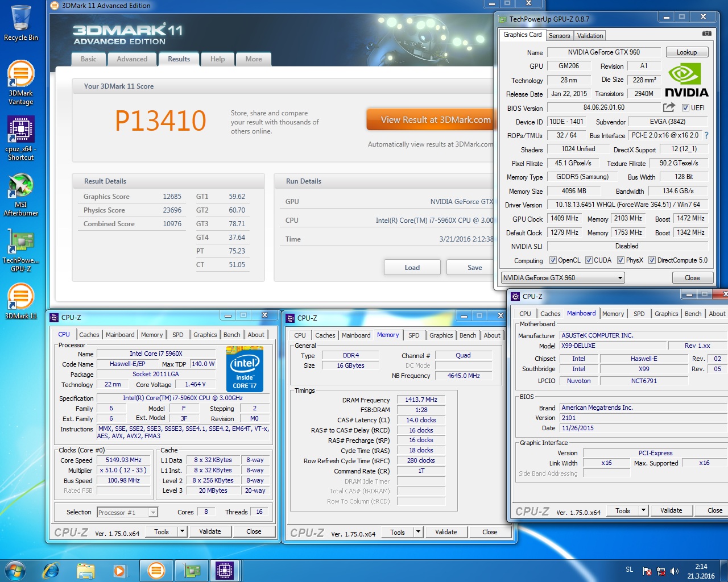Viewport: 728px width, 582px height.
Task: Expand Tools dropdown arrow in CPU-Z CPU window
Action: (x=183, y=532)
